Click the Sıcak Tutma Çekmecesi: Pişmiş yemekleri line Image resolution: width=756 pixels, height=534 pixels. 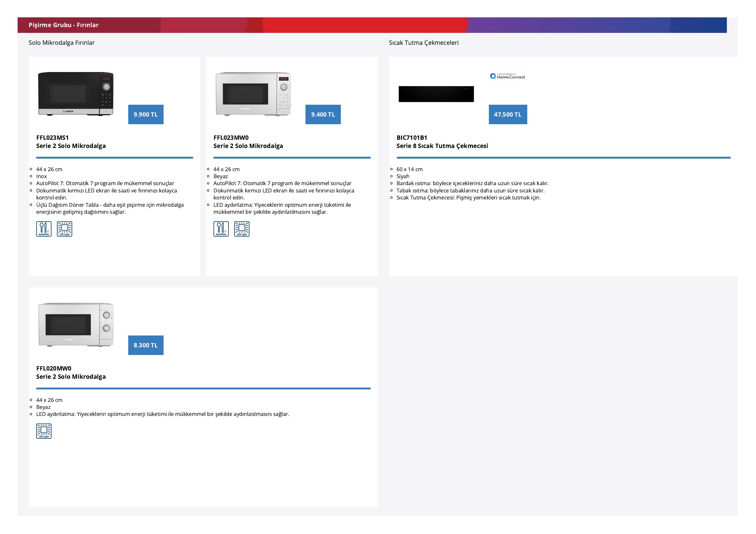[x=468, y=197]
